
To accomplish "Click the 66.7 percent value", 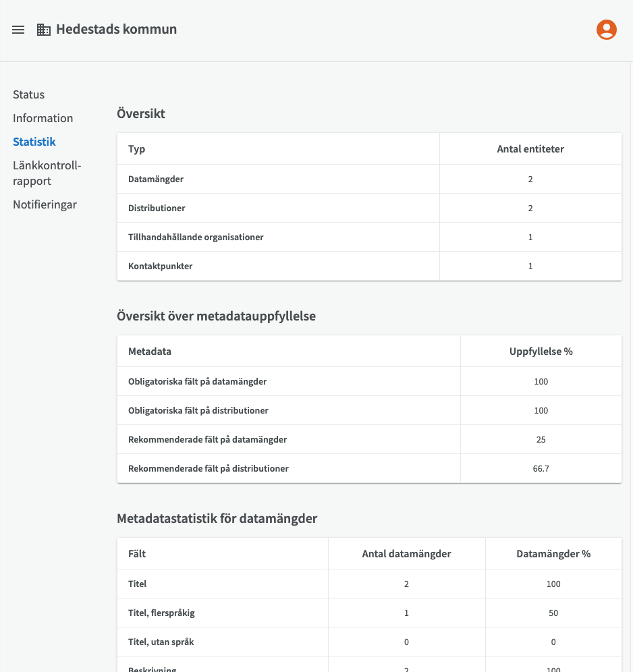I will click(x=541, y=469).
